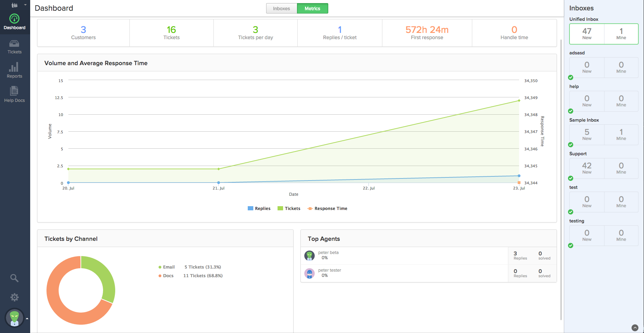Select the Metrics tab
This screenshot has height=333, width=644.
312,8
